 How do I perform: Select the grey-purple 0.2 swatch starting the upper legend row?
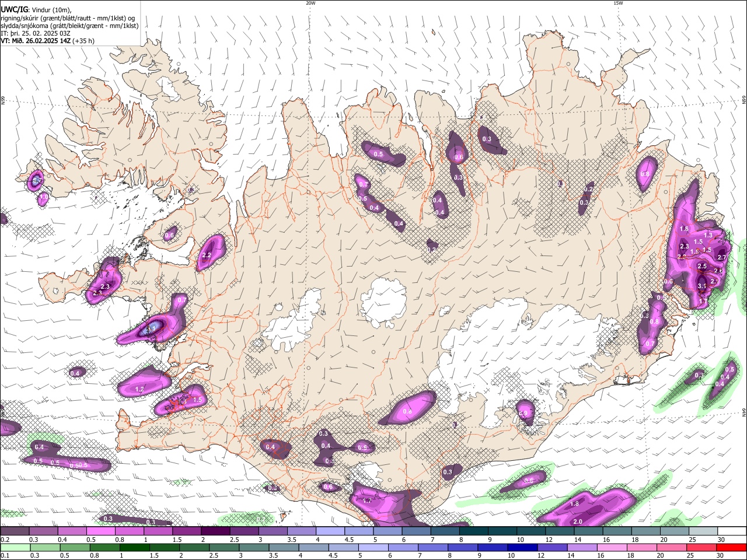click(15, 531)
